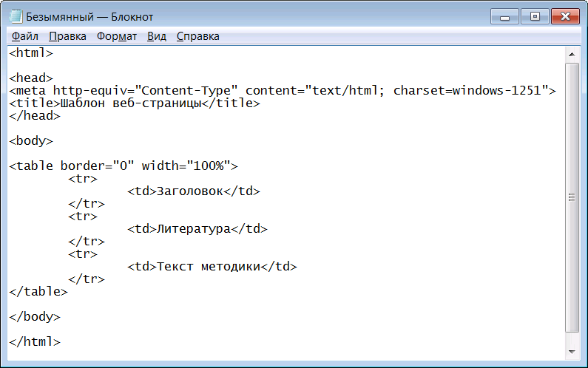
Task: Click the Литература table cell text
Action: click(x=194, y=228)
